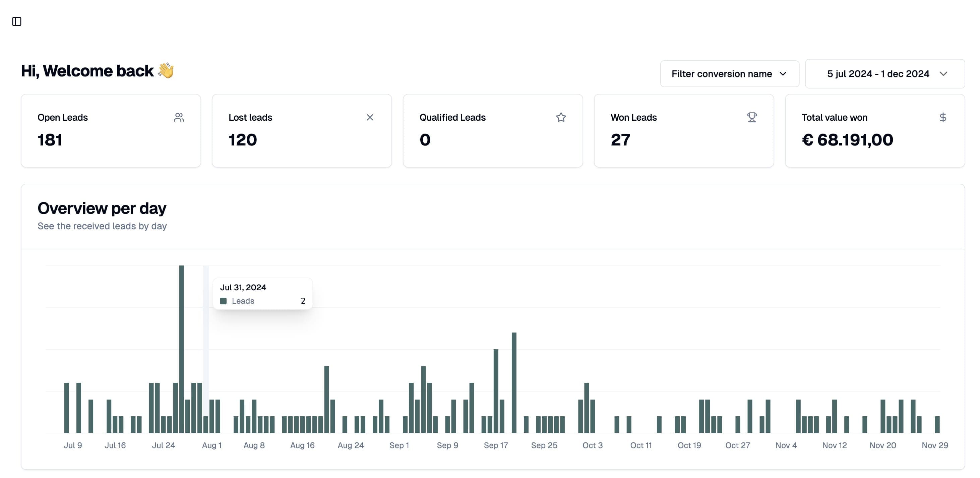Viewport: 980px width, 478px height.
Task: Click the tall bar after Sep 17
Action: [x=514, y=382]
